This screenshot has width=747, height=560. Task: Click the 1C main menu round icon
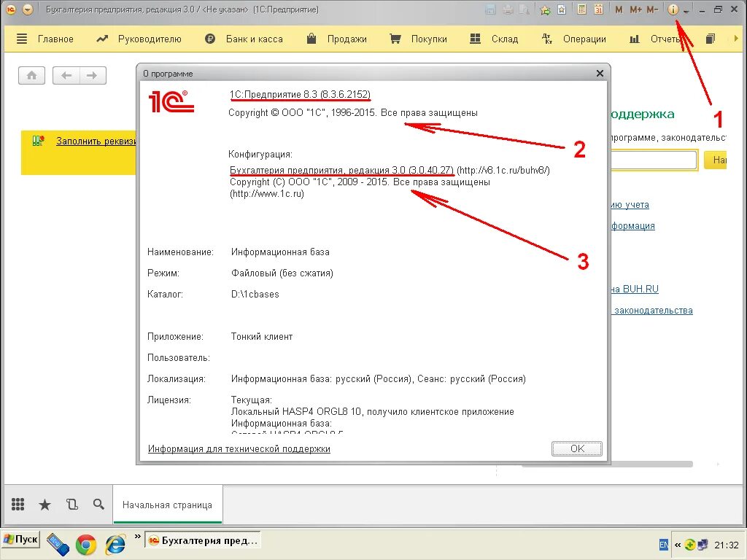pyautogui.click(x=11, y=9)
